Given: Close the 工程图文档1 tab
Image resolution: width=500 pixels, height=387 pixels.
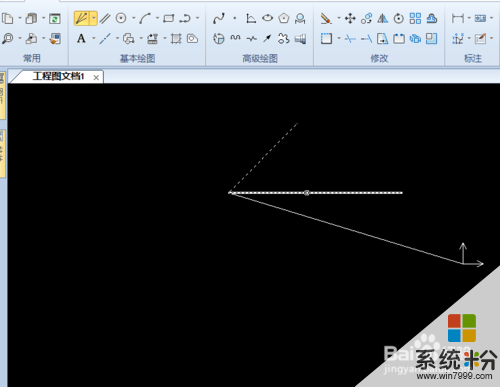Looking at the screenshot, I should click(x=96, y=78).
